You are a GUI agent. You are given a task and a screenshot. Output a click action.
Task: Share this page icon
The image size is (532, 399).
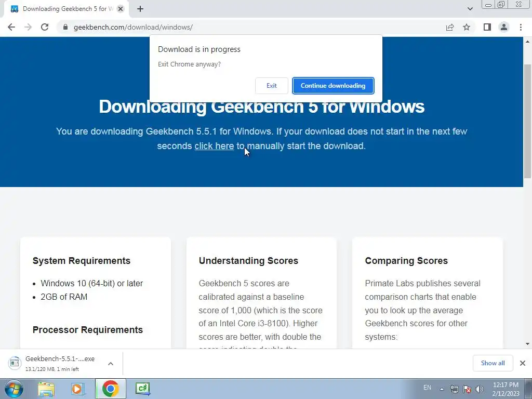(x=450, y=27)
